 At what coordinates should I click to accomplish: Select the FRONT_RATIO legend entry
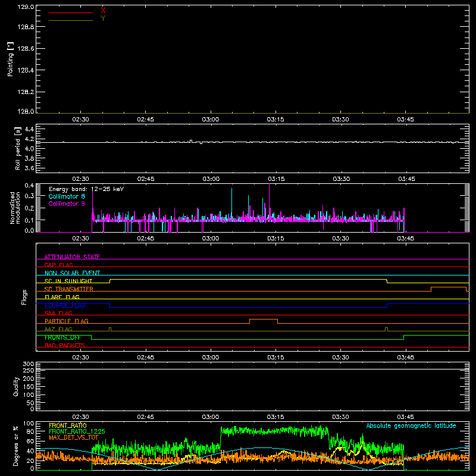point(68,425)
